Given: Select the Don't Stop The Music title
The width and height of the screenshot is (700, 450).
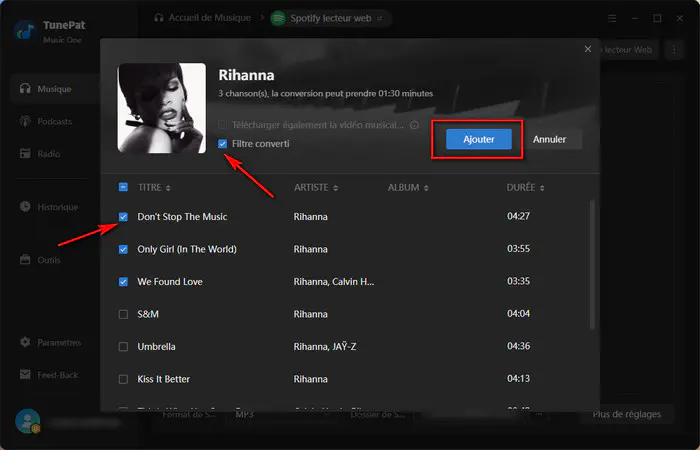Looking at the screenshot, I should pos(182,217).
